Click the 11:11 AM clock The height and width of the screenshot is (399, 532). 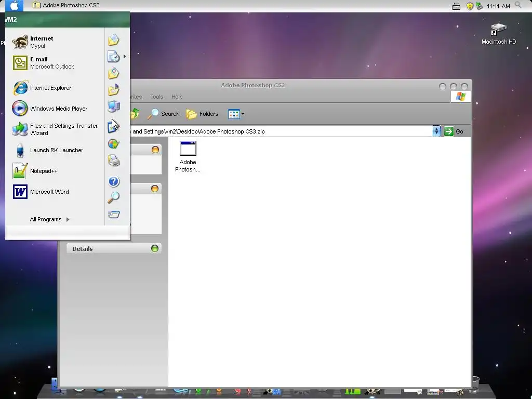[x=498, y=6]
